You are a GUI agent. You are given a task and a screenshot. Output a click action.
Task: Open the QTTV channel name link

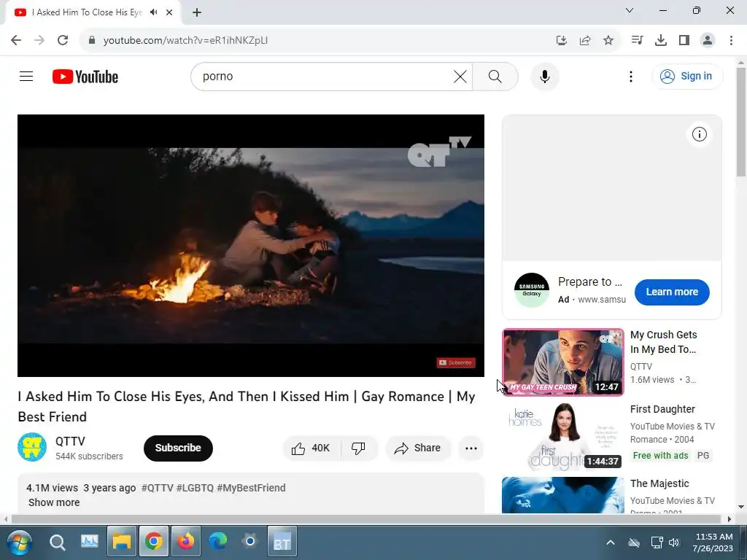point(70,441)
